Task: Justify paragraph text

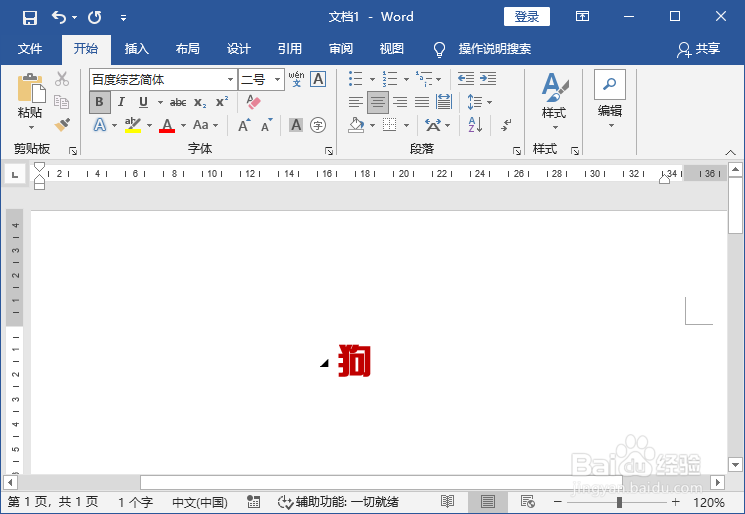Action: (422, 102)
